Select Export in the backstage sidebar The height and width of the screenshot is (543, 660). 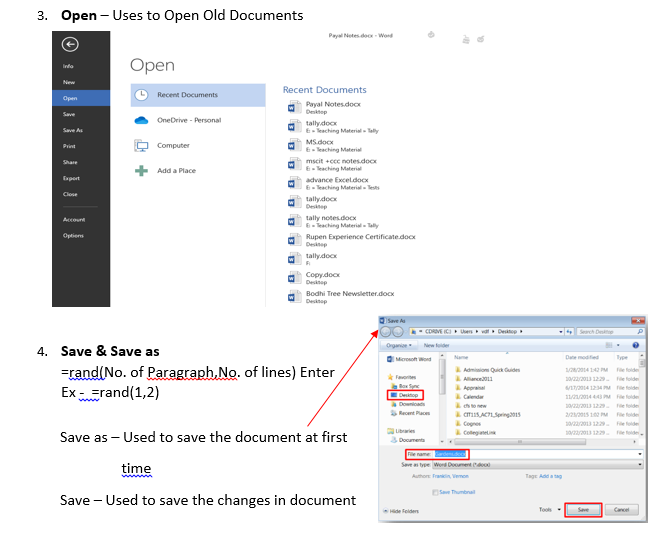pos(72,178)
